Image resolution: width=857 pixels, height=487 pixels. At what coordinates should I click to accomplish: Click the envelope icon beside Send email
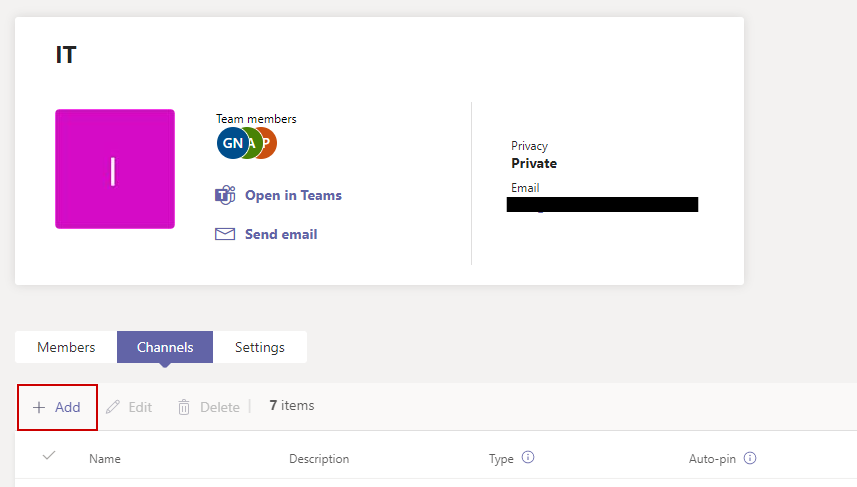click(225, 234)
